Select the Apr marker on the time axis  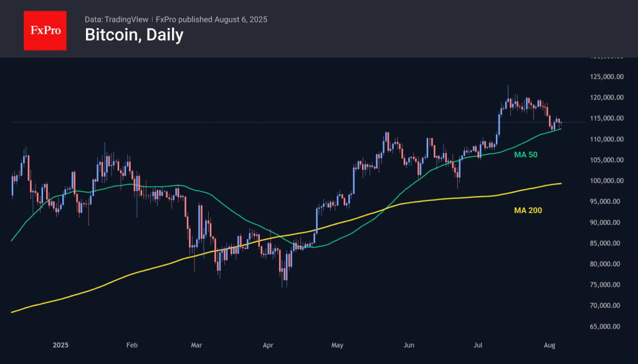coord(269,345)
